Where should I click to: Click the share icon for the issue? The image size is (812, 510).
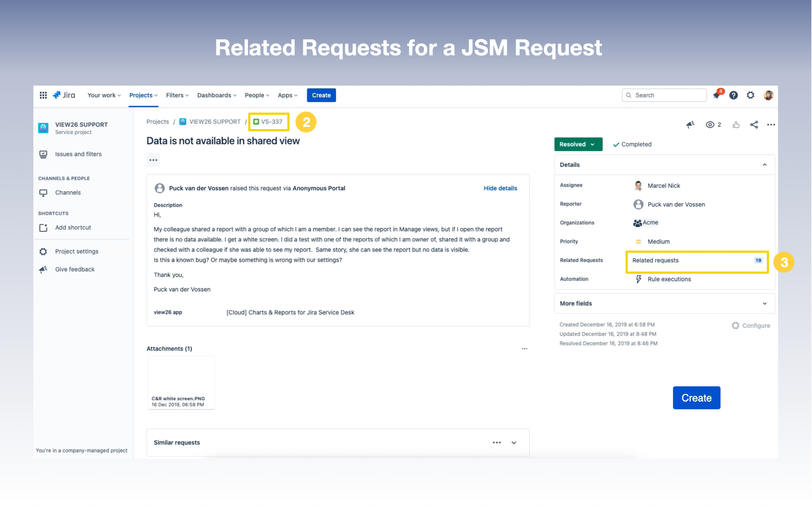pyautogui.click(x=754, y=125)
